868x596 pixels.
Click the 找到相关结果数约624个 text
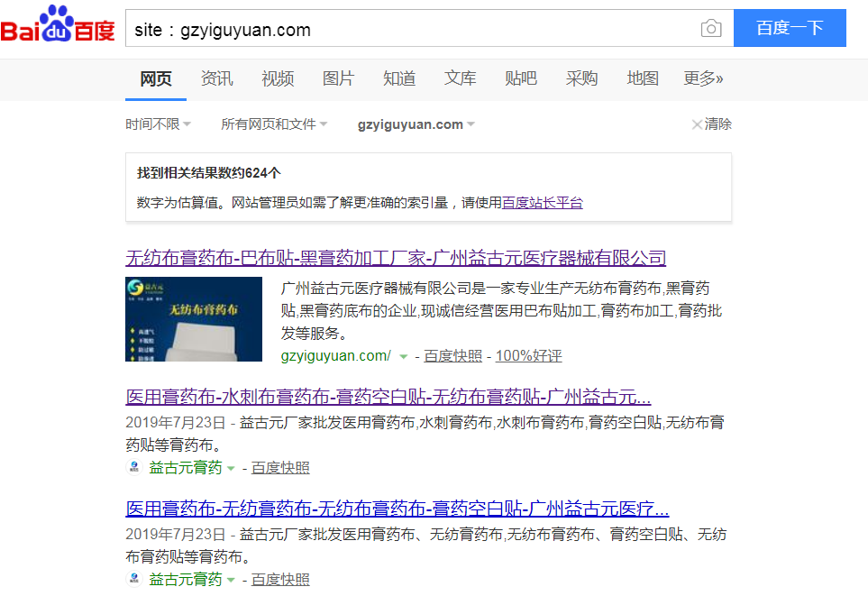[209, 173]
